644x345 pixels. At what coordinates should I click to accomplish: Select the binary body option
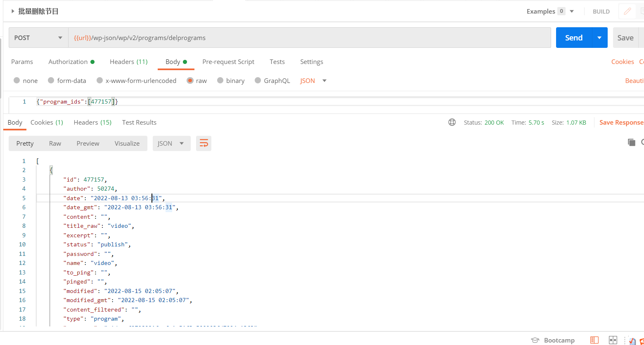tap(220, 80)
